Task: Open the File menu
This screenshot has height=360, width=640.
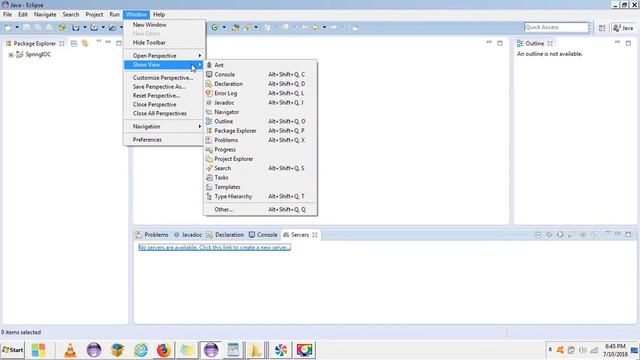Action: click(7, 14)
